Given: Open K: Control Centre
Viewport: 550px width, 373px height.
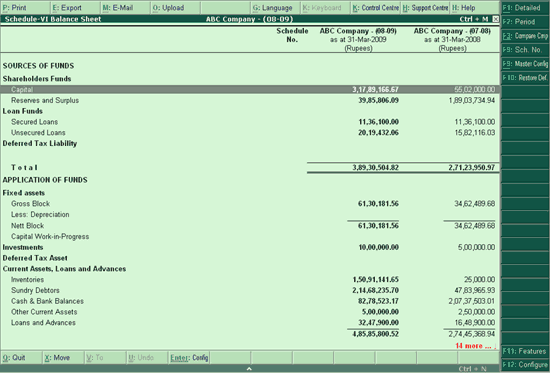Looking at the screenshot, I should click(375, 8).
